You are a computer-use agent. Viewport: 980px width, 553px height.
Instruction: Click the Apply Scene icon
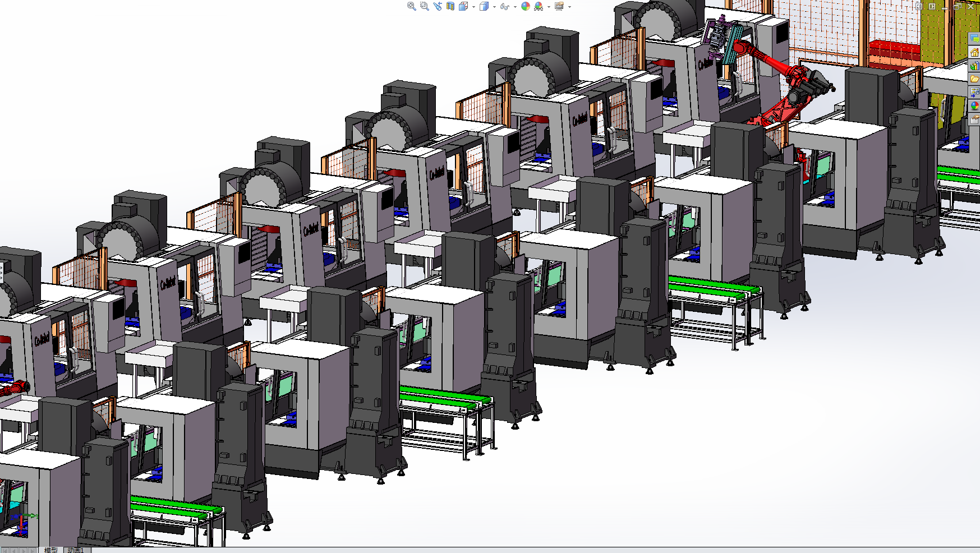click(x=539, y=6)
